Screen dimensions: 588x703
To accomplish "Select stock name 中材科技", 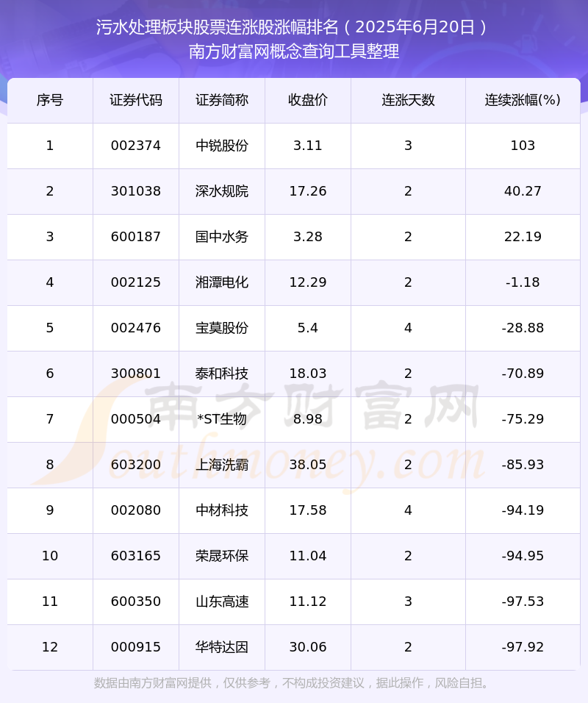I will pyautogui.click(x=222, y=510).
